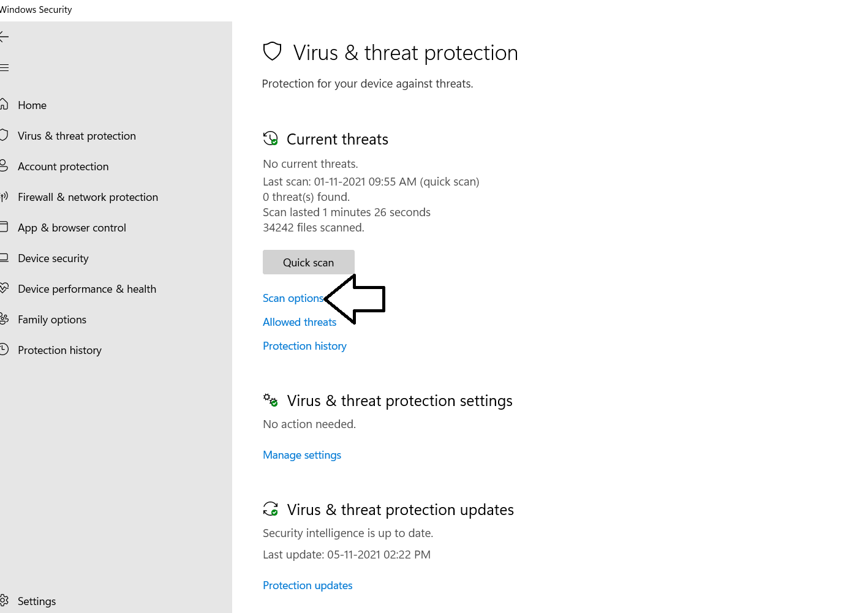Select App & browser control
Viewport: 868px width, 613px height.
pos(72,227)
